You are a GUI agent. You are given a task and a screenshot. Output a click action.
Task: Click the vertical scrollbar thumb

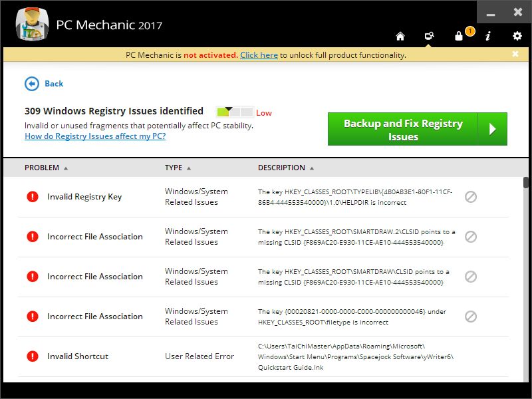pyautogui.click(x=526, y=182)
